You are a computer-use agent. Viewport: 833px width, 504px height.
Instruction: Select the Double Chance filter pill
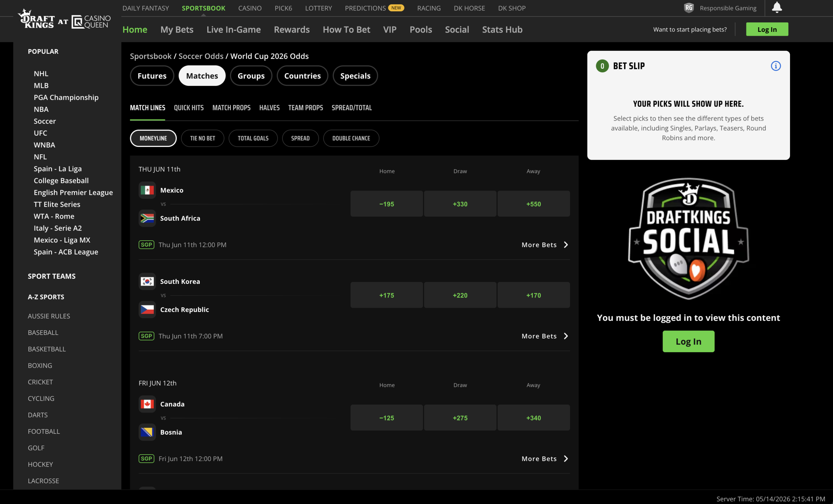tap(351, 138)
